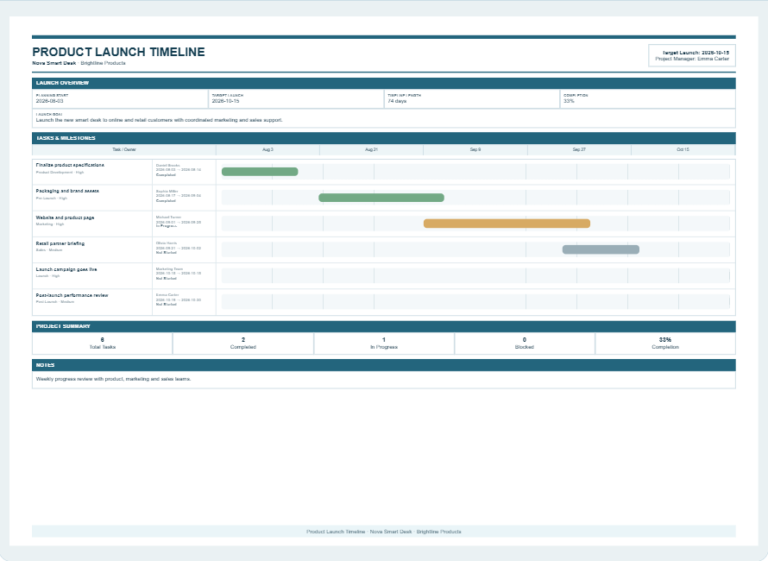Click the '6 Total Tasks' summary cell
This screenshot has width=768, height=561.
pos(102,343)
